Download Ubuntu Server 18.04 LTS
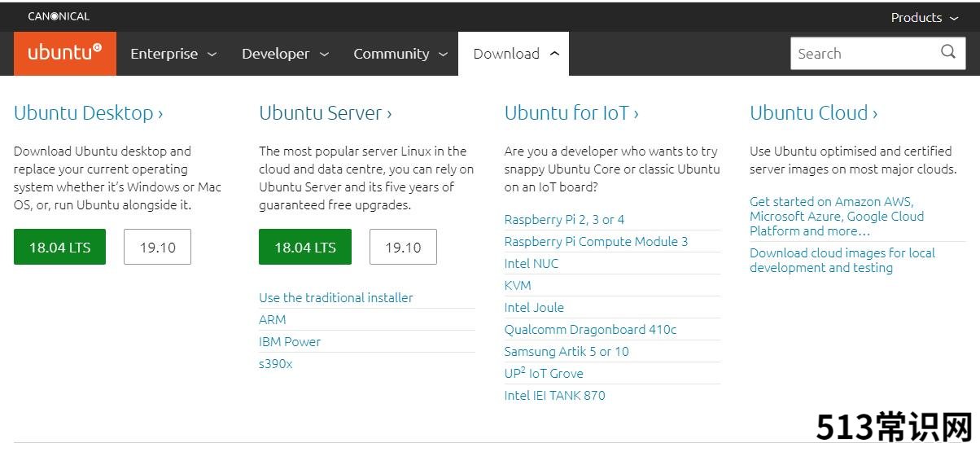980x452 pixels. pyautogui.click(x=304, y=247)
